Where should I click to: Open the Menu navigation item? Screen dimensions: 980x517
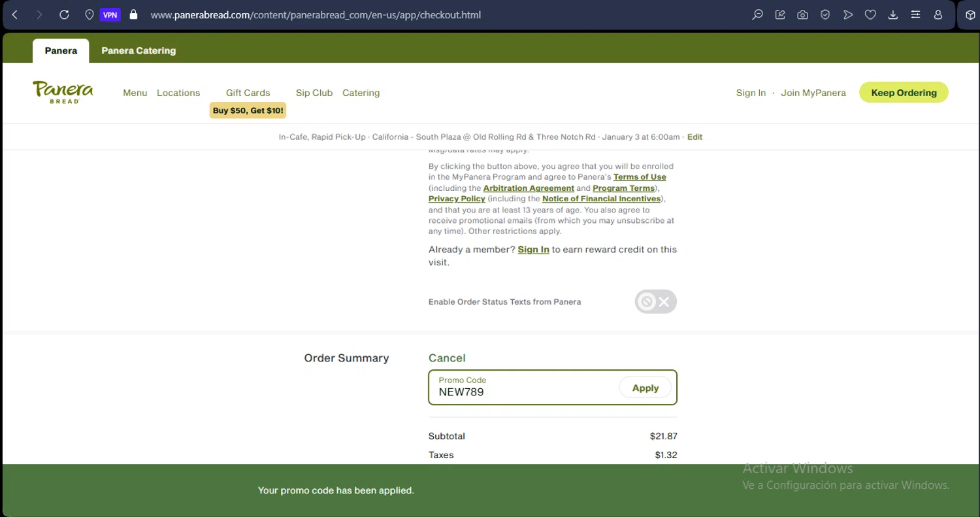(135, 93)
